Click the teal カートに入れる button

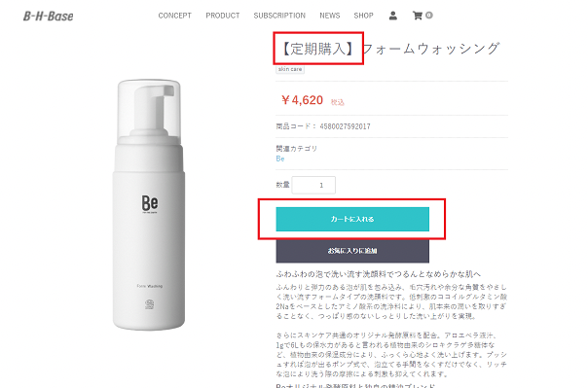pos(352,219)
